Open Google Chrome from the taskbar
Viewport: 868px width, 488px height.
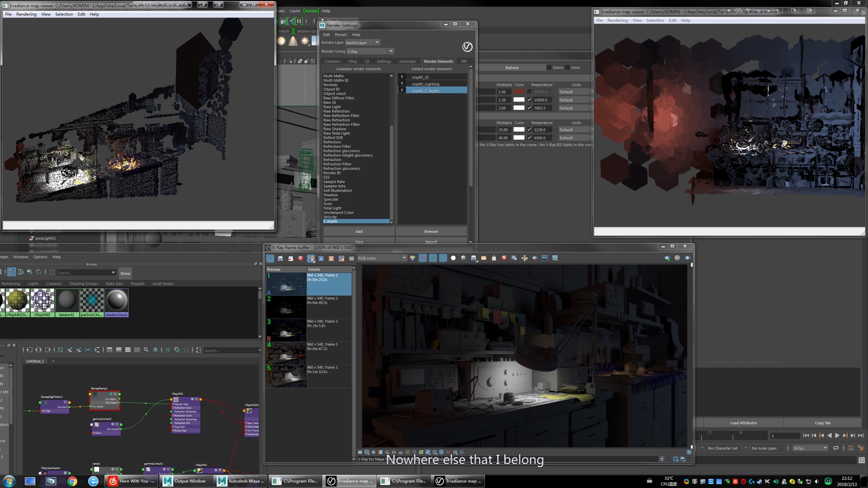pyautogui.click(x=72, y=481)
